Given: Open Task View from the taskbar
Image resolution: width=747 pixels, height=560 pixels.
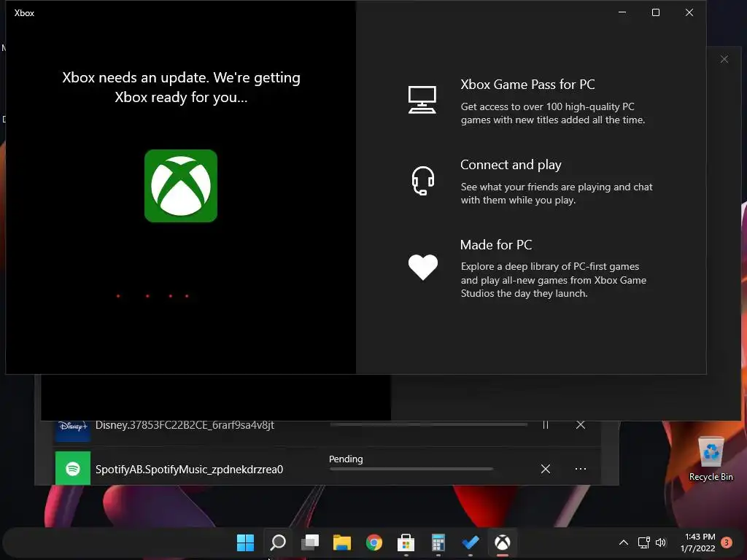Looking at the screenshot, I should click(309, 542).
